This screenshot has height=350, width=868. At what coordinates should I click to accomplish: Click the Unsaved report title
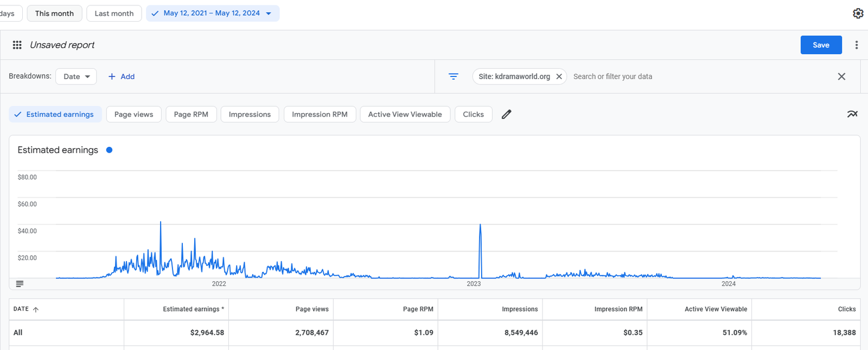click(62, 45)
